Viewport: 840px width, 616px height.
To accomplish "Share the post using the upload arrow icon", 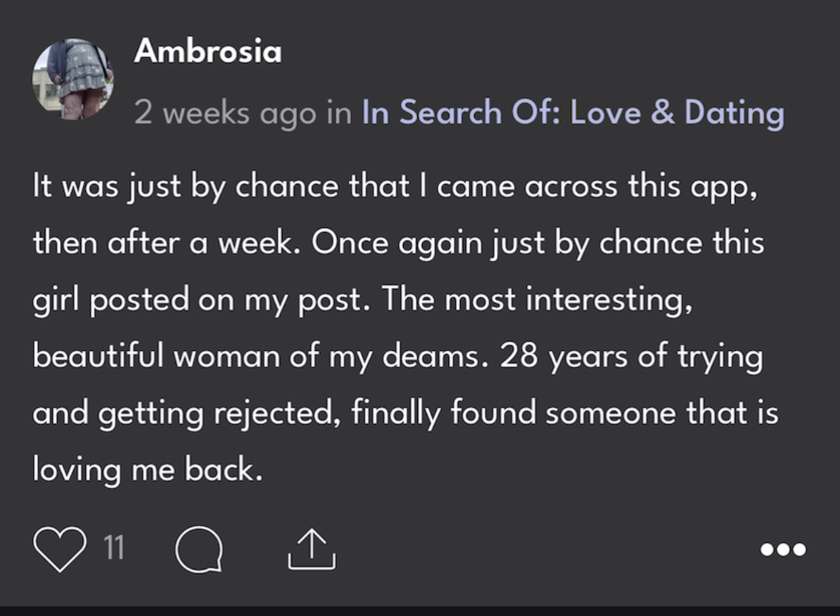I will 312,549.
